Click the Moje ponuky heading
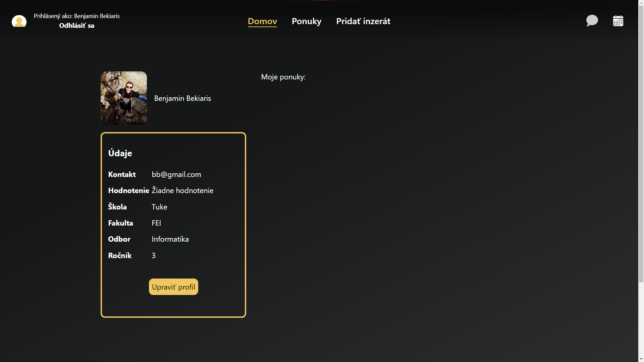Image resolution: width=644 pixels, height=362 pixels. 283,77
